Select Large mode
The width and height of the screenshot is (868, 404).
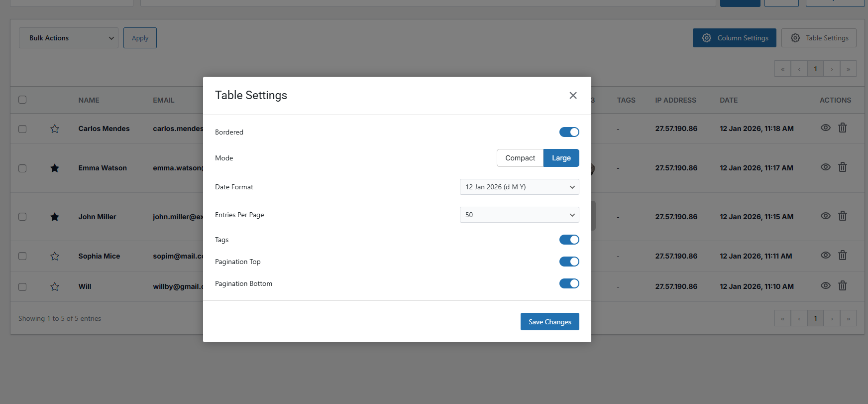pyautogui.click(x=561, y=158)
